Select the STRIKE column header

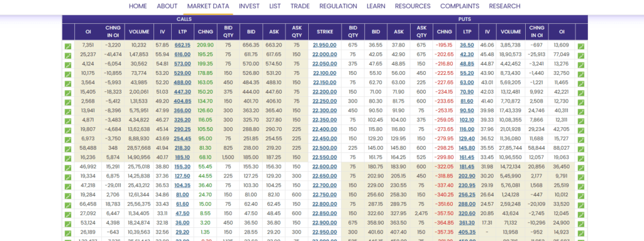click(x=325, y=31)
